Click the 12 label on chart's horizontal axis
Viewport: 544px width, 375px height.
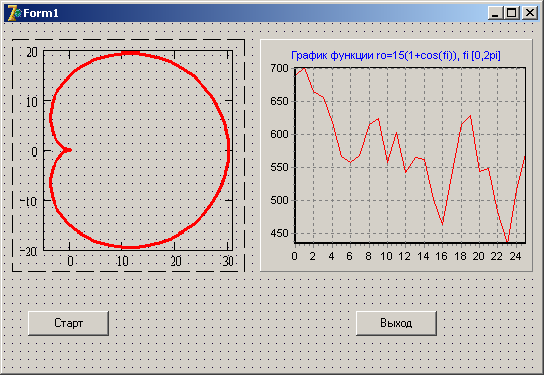[405, 256]
